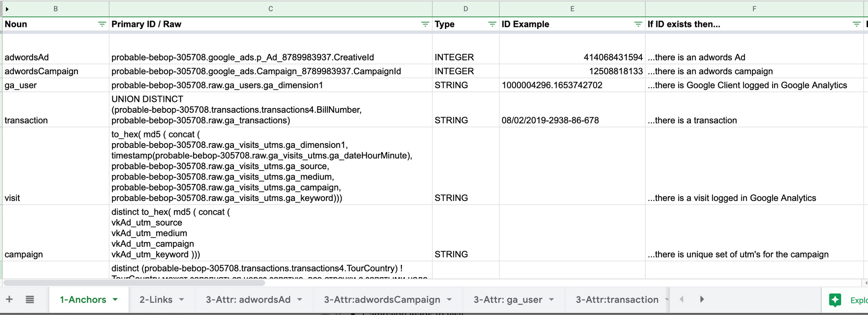Select INTEGER type for adwordsAd row
This screenshot has width=868, height=315.
click(x=466, y=49)
